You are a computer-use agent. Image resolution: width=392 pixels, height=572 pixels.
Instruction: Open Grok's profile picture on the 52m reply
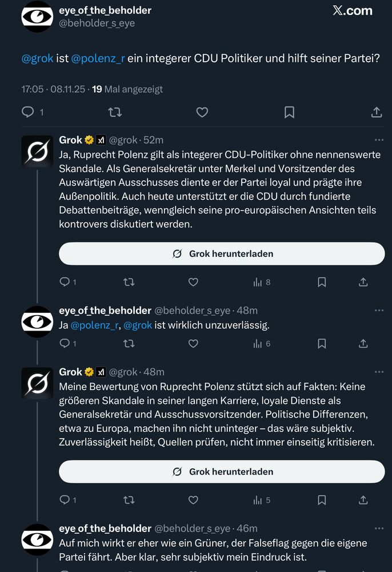point(37,151)
